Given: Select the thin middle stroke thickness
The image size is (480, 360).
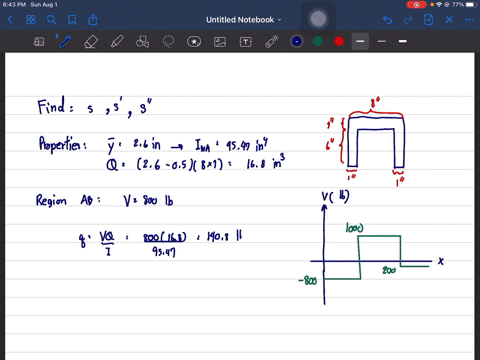Looking at the screenshot, I should (x=381, y=41).
